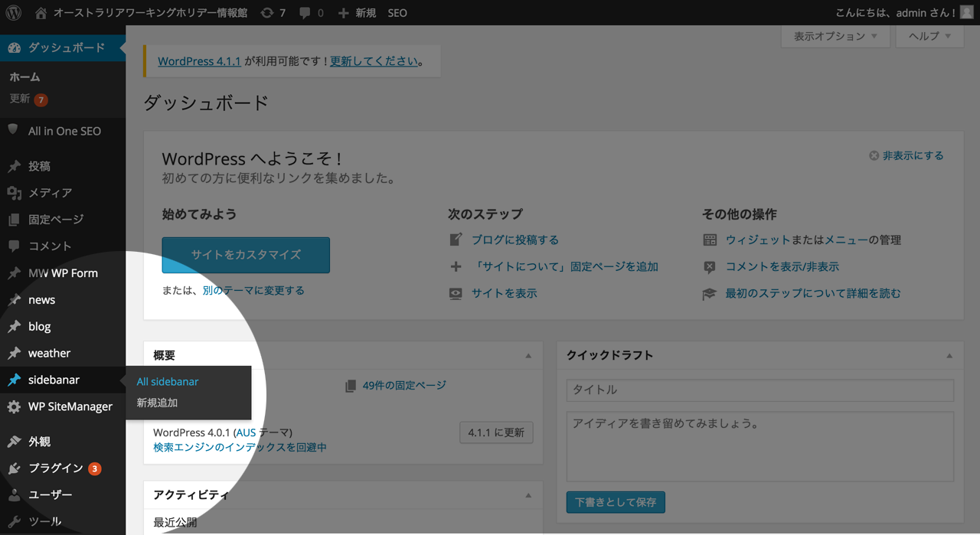980x535 pixels.
Task: Click the 下書きとして保存 button
Action: (616, 502)
